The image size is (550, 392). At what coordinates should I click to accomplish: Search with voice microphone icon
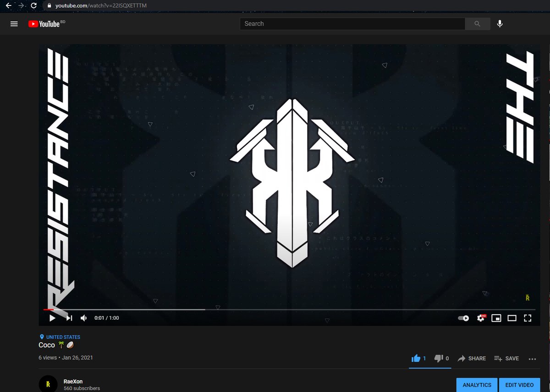click(500, 24)
